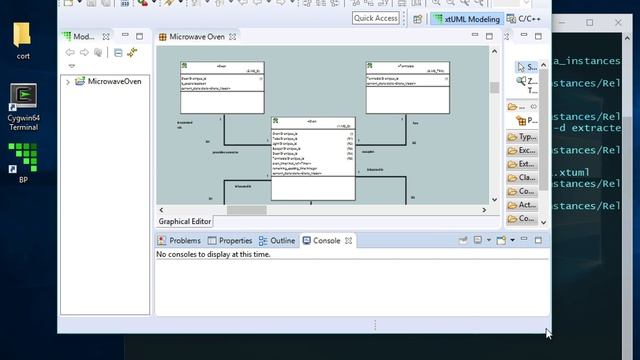Open the Outline view tab

click(x=277, y=241)
